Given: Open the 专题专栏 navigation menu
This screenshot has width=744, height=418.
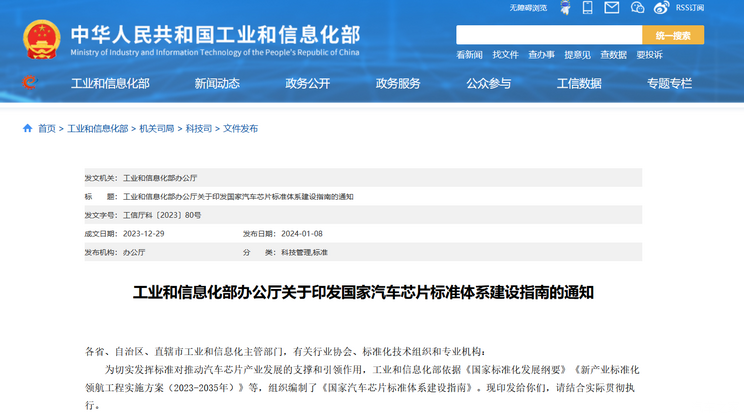Looking at the screenshot, I should (x=670, y=84).
